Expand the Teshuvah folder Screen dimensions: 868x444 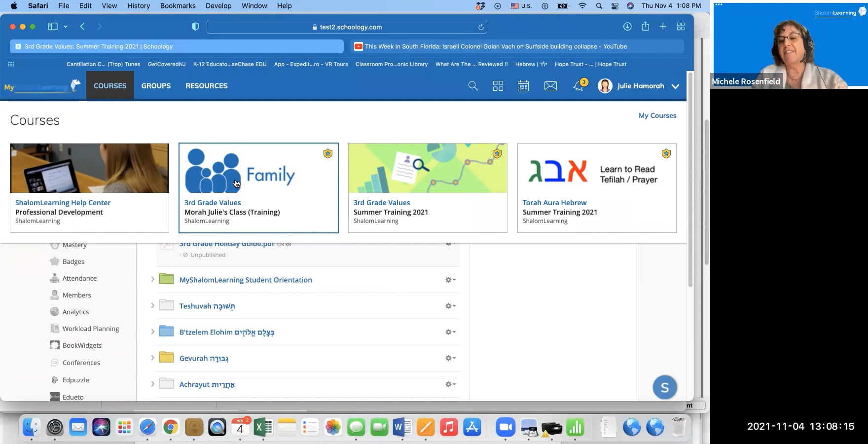152,306
